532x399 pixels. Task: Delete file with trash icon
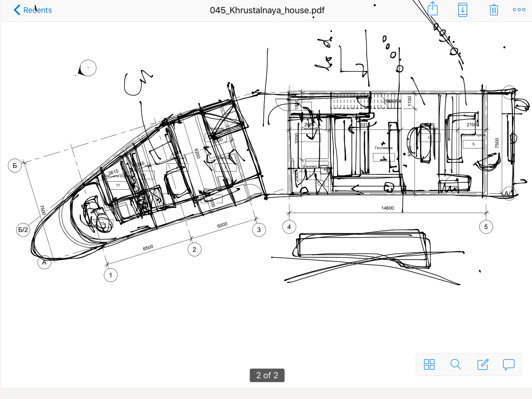[x=493, y=10]
